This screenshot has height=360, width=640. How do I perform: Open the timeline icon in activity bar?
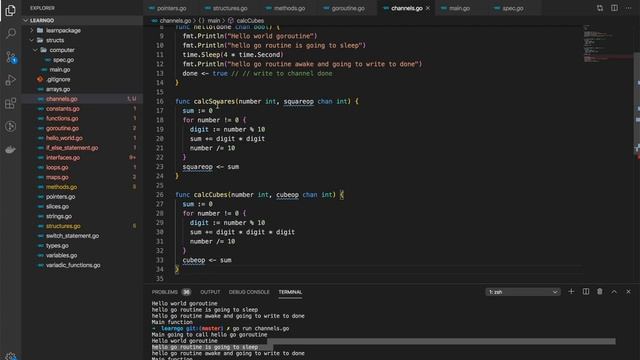(11, 127)
